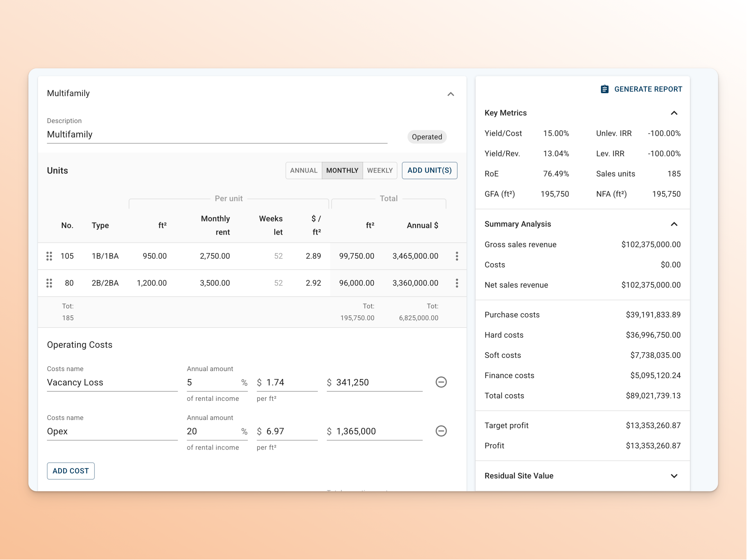Edit the Multifamily description field
Viewport: 747px width, 560px height.
[217, 134]
